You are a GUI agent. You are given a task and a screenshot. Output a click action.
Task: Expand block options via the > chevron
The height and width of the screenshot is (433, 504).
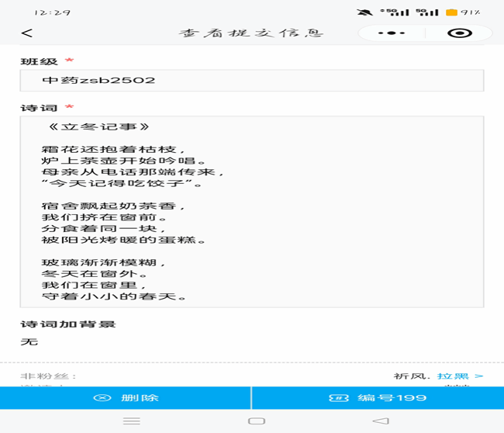479,376
